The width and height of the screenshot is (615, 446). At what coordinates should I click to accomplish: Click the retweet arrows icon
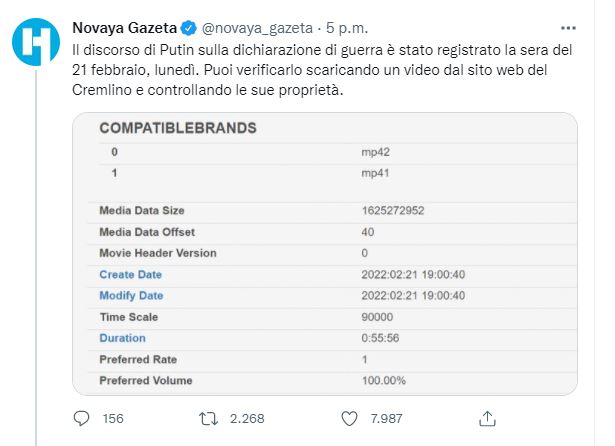[208, 419]
